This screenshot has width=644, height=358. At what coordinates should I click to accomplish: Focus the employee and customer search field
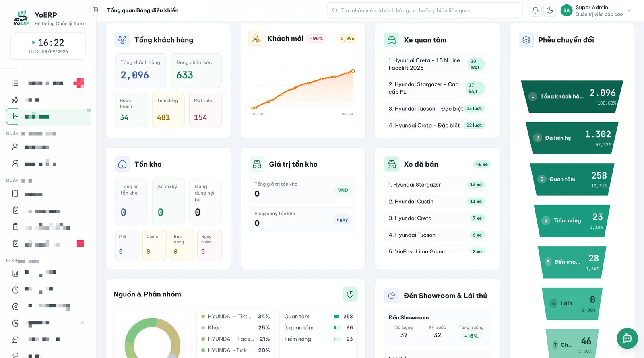coord(425,10)
